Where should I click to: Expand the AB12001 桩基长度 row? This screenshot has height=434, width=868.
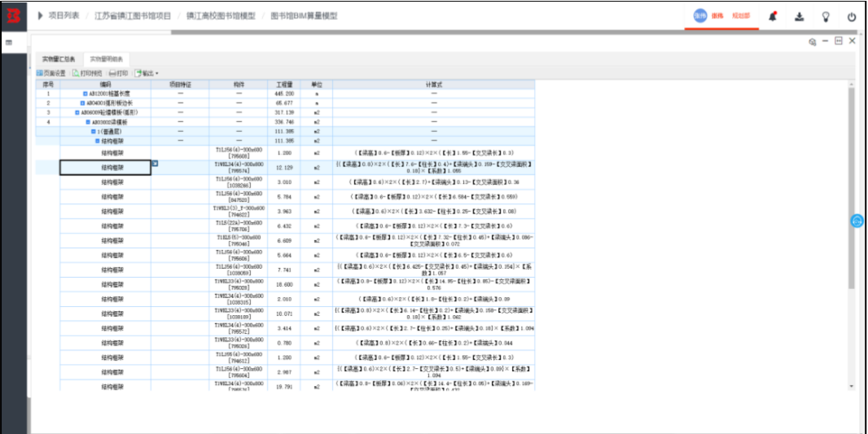(85, 94)
